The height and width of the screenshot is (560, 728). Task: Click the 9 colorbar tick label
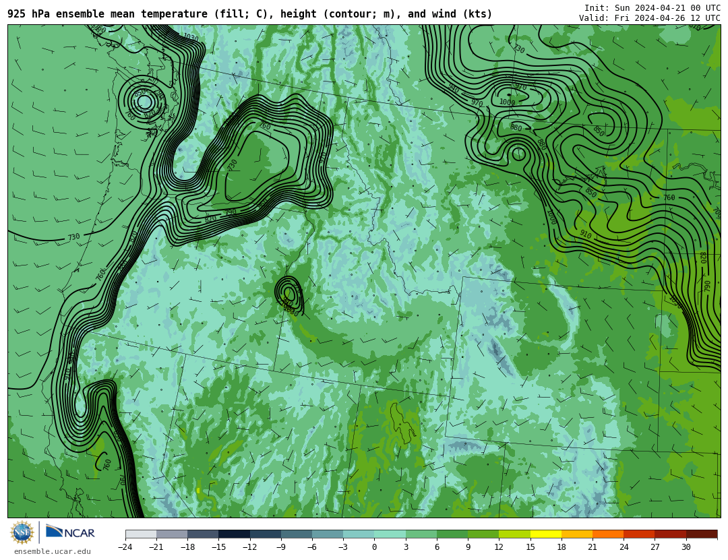pos(468,547)
